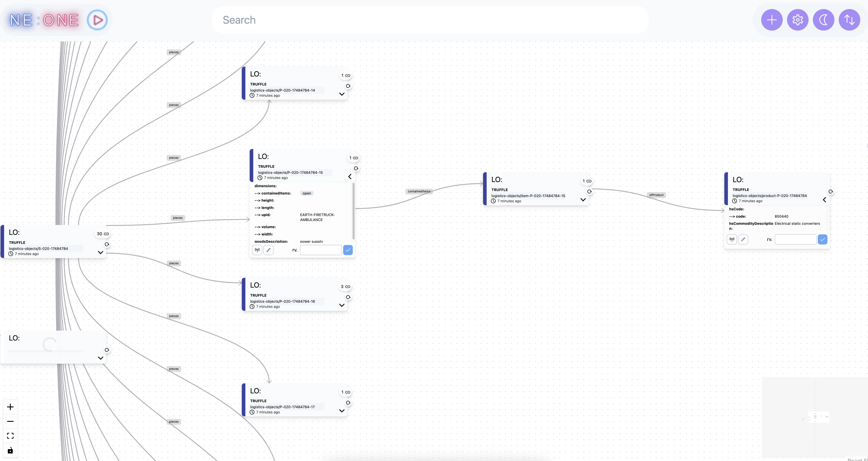Confirm revision with blue checkmark in product card
Viewport: 868px width, 461px height.
tap(823, 240)
